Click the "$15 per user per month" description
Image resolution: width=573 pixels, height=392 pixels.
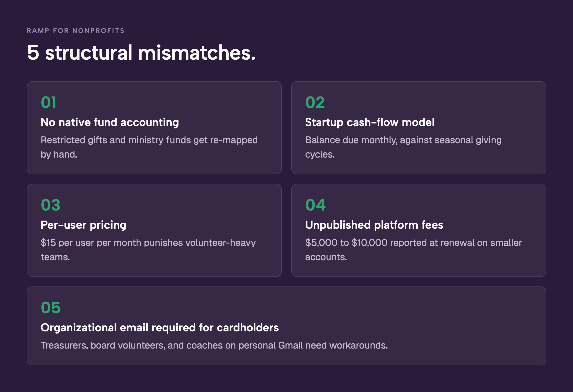point(148,249)
